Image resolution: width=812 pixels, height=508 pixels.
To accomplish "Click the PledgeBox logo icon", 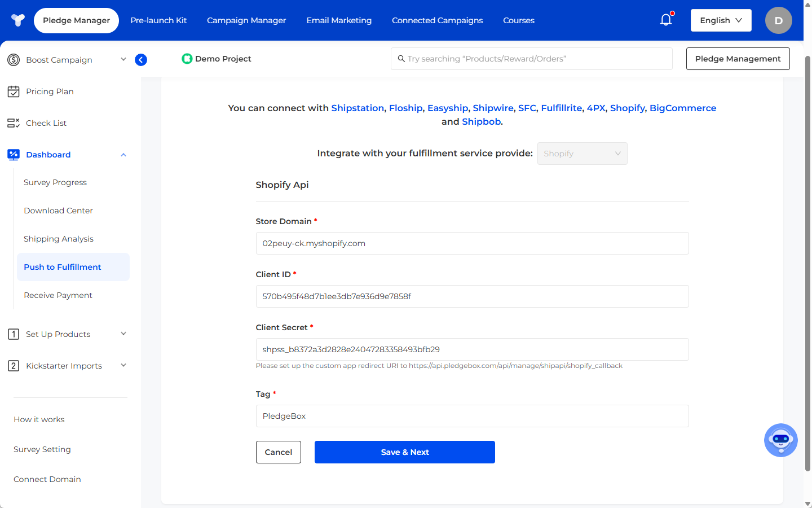I will pos(18,20).
